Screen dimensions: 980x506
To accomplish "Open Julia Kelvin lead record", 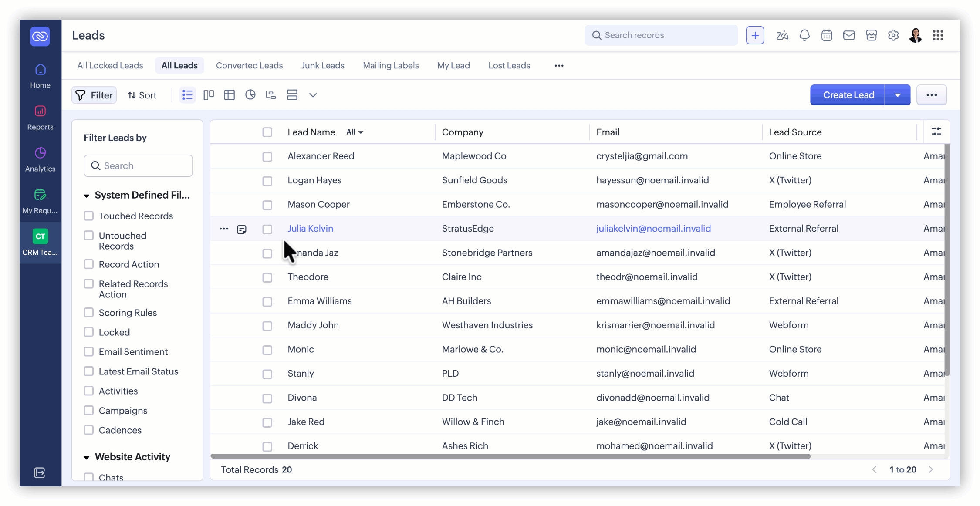I will pyautogui.click(x=310, y=228).
